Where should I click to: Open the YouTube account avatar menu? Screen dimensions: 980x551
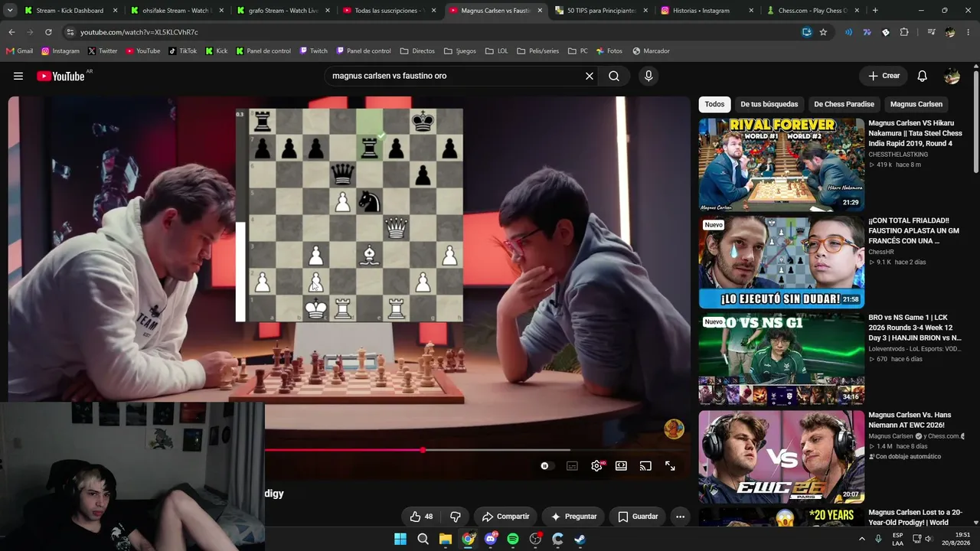pos(952,76)
